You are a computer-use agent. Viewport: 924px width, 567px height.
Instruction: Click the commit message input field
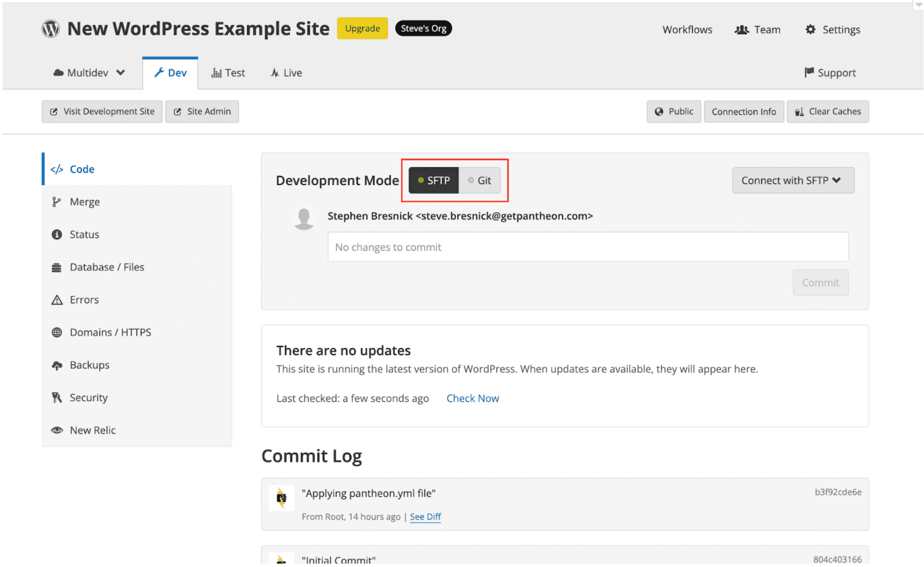point(587,247)
